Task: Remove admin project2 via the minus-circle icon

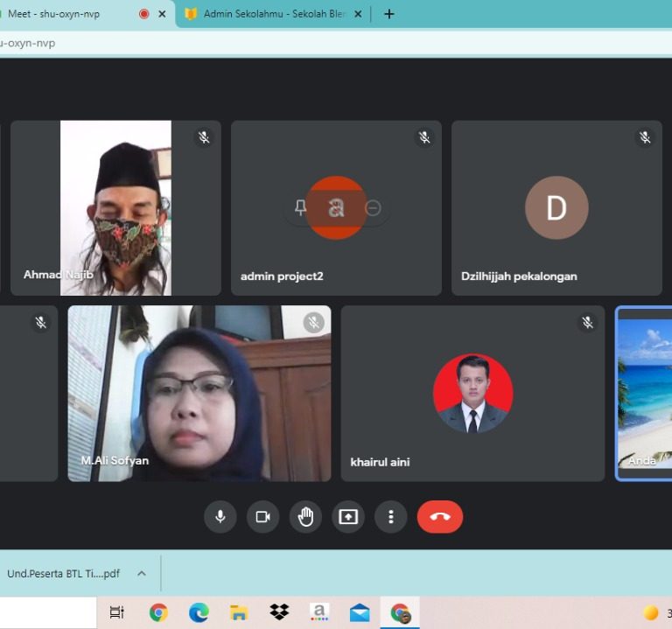Action: (373, 208)
